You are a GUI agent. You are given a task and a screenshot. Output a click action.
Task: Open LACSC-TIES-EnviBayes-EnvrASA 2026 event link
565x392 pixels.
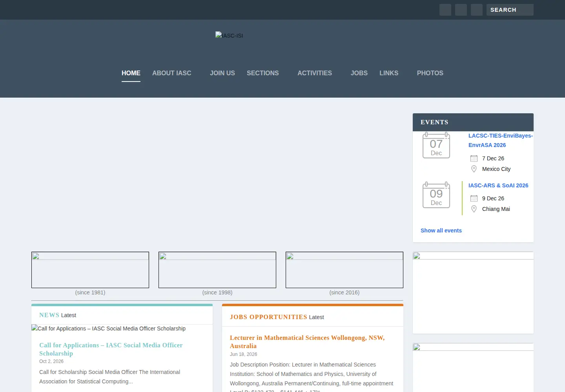[x=500, y=140]
